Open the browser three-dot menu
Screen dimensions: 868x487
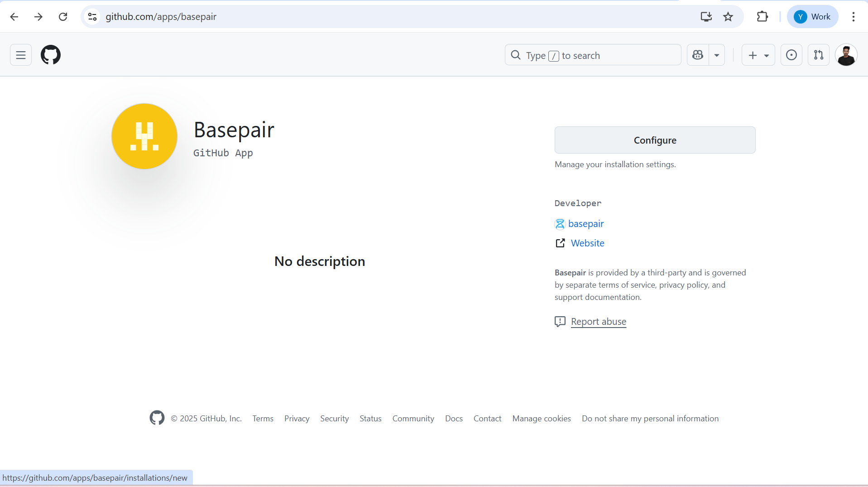click(x=854, y=17)
